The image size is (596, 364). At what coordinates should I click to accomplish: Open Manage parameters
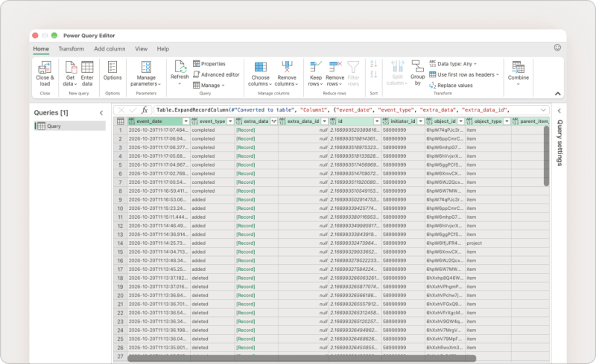point(146,74)
